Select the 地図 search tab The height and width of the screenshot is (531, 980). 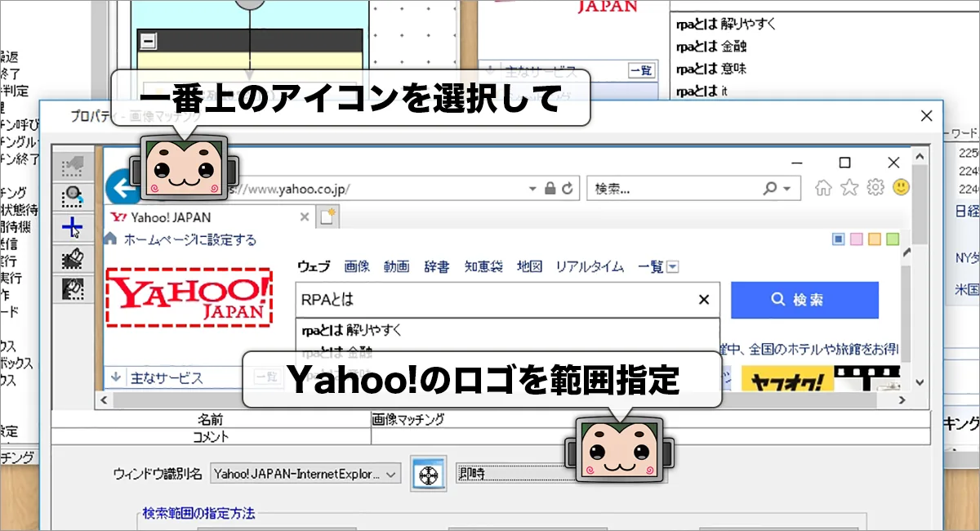pos(529,266)
